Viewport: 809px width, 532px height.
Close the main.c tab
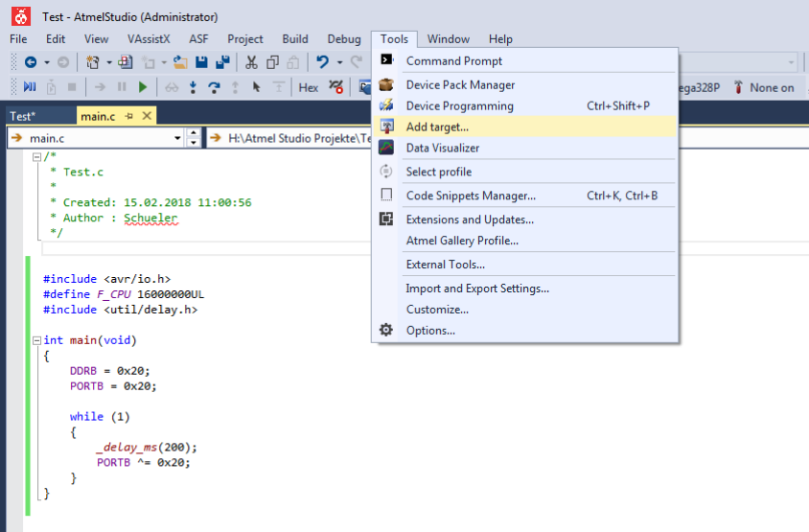click(x=147, y=116)
